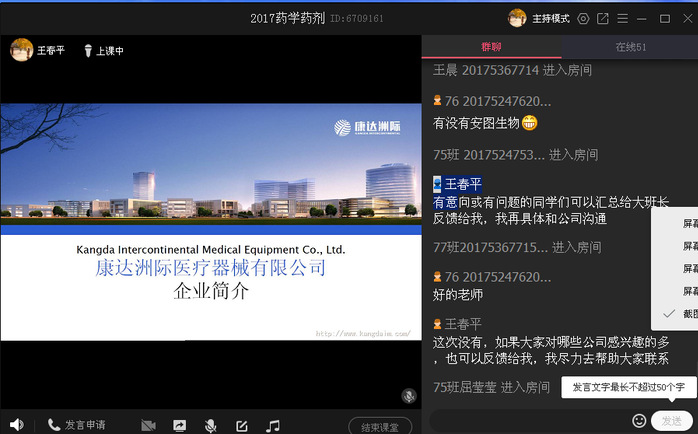The image size is (698, 434).
Task: Click the screen share icon
Action: click(x=179, y=425)
